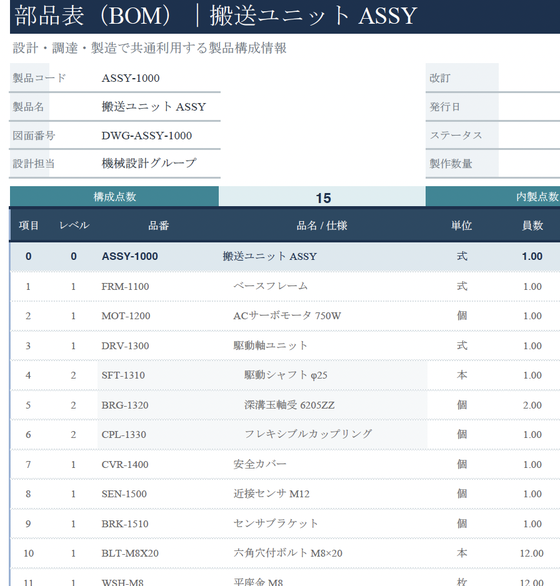Select bold part number ASSY-1000 in table
The image size is (560, 586).
pyautogui.click(x=130, y=256)
